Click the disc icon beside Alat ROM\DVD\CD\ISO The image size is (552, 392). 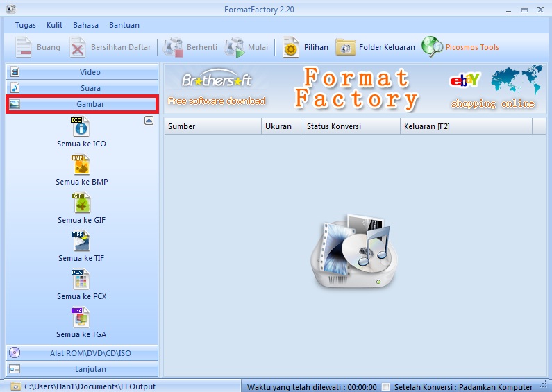15,352
